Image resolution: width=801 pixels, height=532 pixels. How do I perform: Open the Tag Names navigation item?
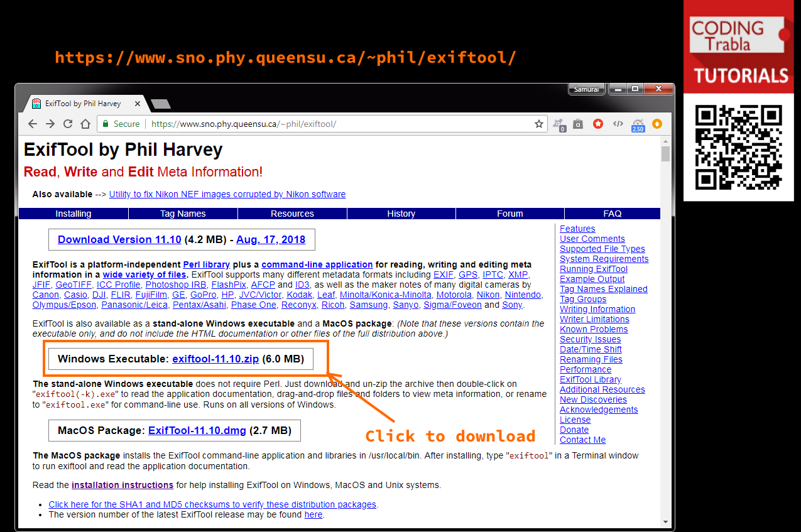(183, 214)
